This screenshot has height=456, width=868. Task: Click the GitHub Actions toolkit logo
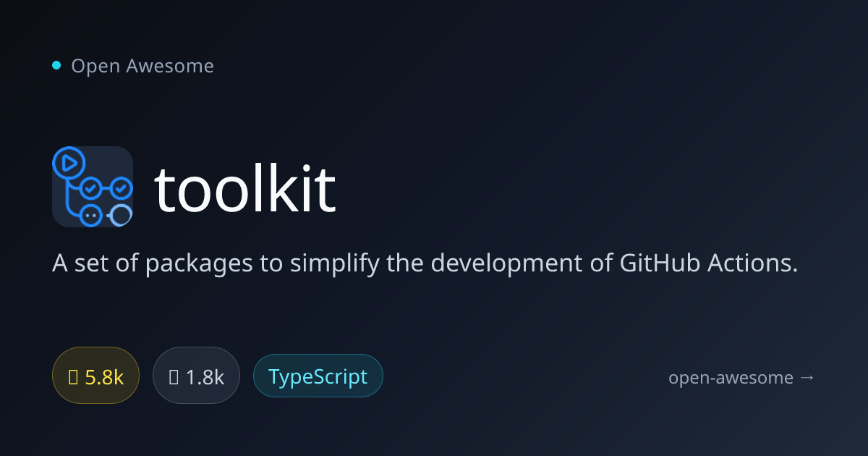[93, 187]
